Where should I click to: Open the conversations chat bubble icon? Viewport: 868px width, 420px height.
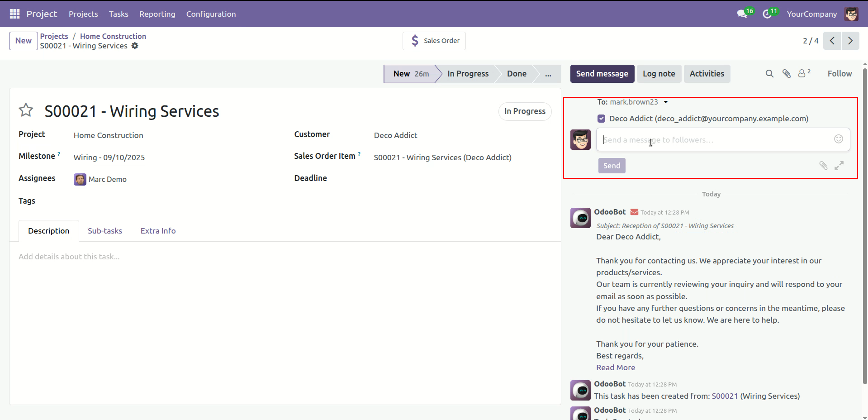pos(742,14)
